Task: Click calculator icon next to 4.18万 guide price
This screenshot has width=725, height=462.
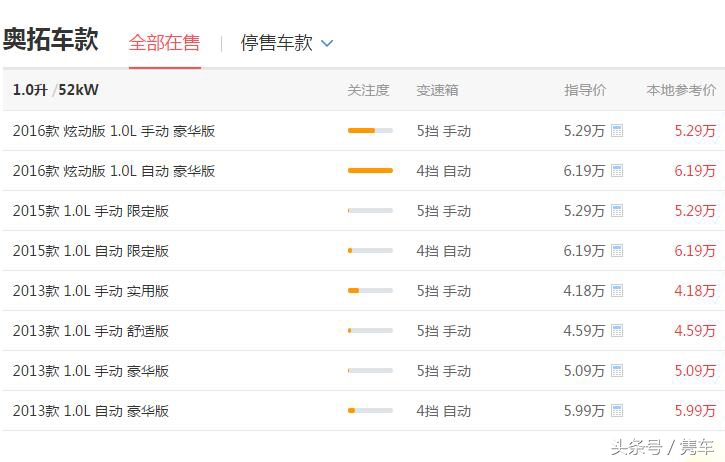Action: [x=617, y=291]
